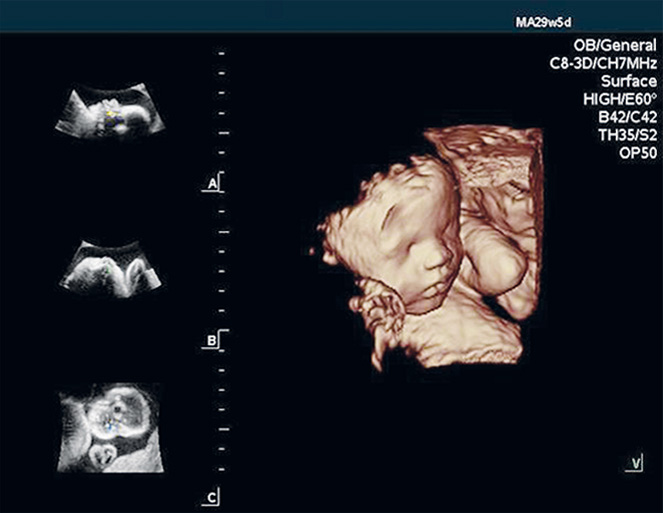Click the C plane marker

tap(211, 497)
